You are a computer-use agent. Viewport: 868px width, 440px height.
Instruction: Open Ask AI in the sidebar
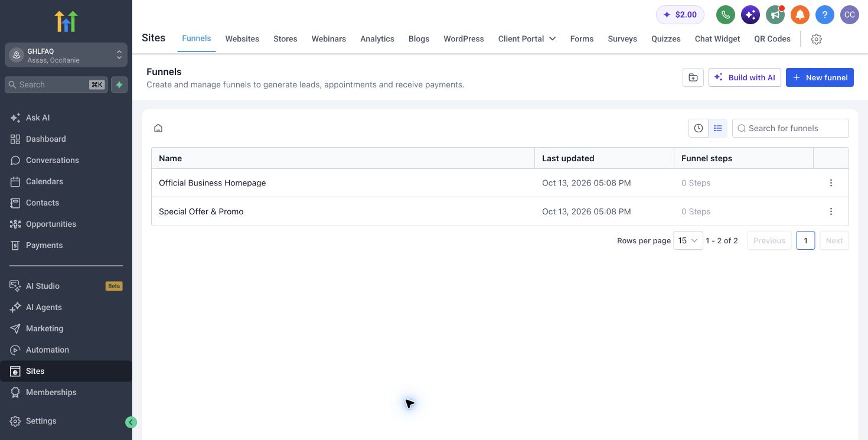(66, 118)
